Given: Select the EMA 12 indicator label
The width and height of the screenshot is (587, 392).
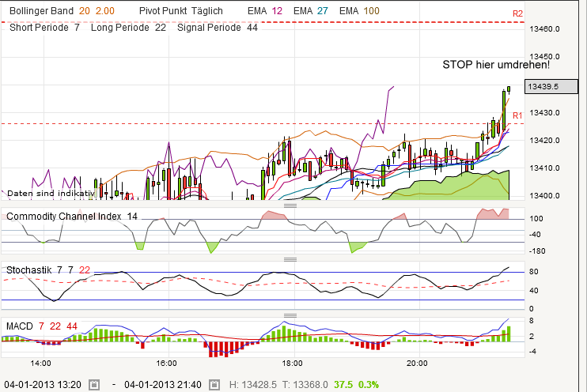Looking at the screenshot, I should pos(265,11).
